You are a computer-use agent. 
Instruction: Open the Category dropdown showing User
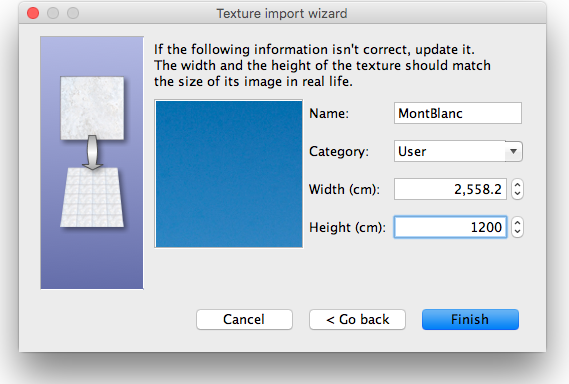(458, 151)
